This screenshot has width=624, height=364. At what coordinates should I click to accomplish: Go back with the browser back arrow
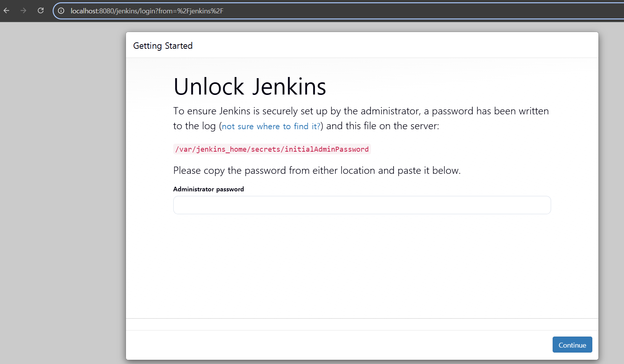click(x=6, y=11)
